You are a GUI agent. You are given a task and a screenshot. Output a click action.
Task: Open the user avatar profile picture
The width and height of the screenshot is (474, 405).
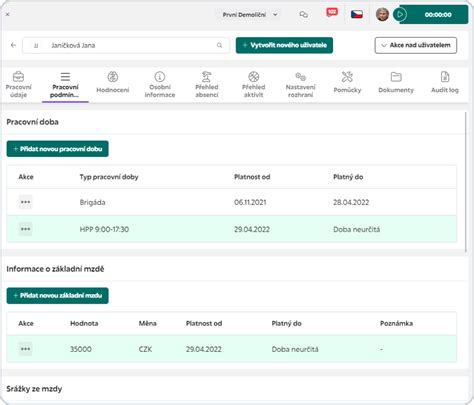pos(382,15)
